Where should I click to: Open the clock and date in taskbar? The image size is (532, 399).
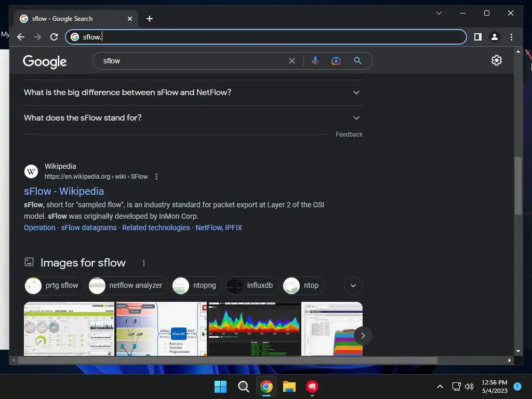495,387
